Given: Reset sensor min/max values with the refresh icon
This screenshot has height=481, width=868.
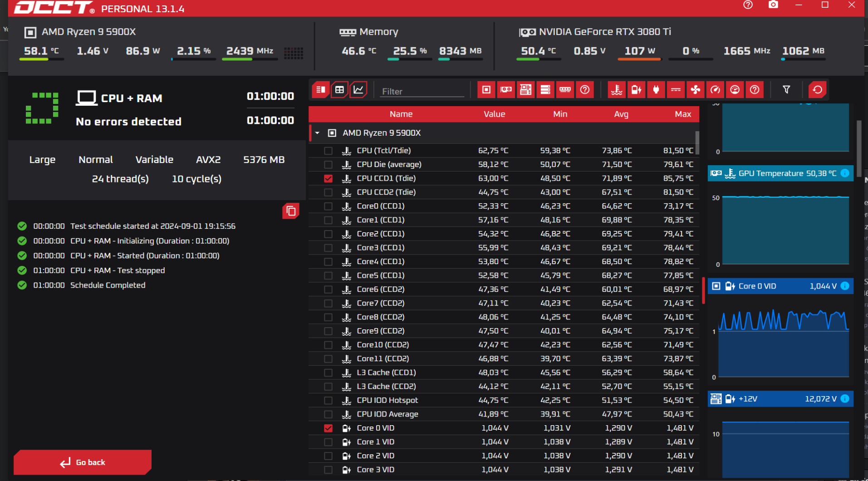Looking at the screenshot, I should pyautogui.click(x=818, y=90).
